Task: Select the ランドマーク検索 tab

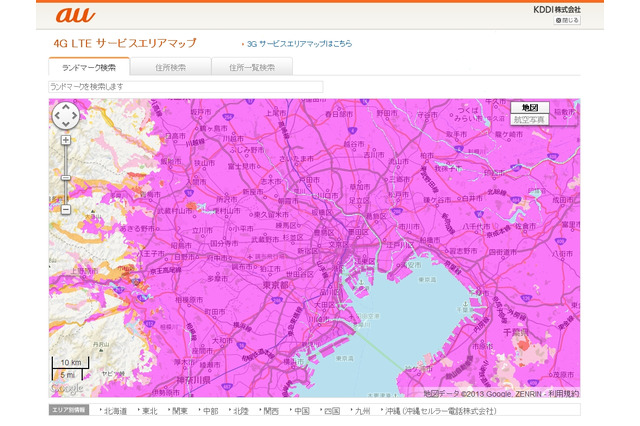Action: click(89, 67)
